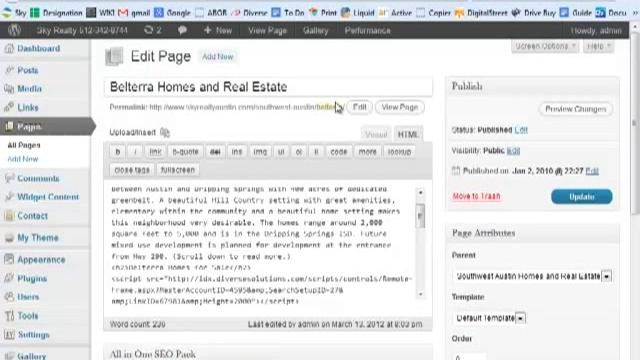Open View Page in admin bar

pos(267,30)
